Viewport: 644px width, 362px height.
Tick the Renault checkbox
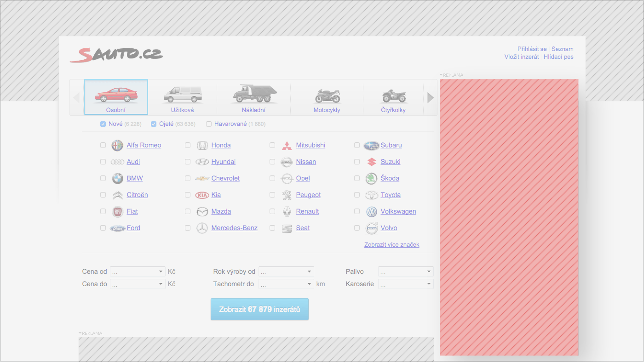pyautogui.click(x=272, y=211)
